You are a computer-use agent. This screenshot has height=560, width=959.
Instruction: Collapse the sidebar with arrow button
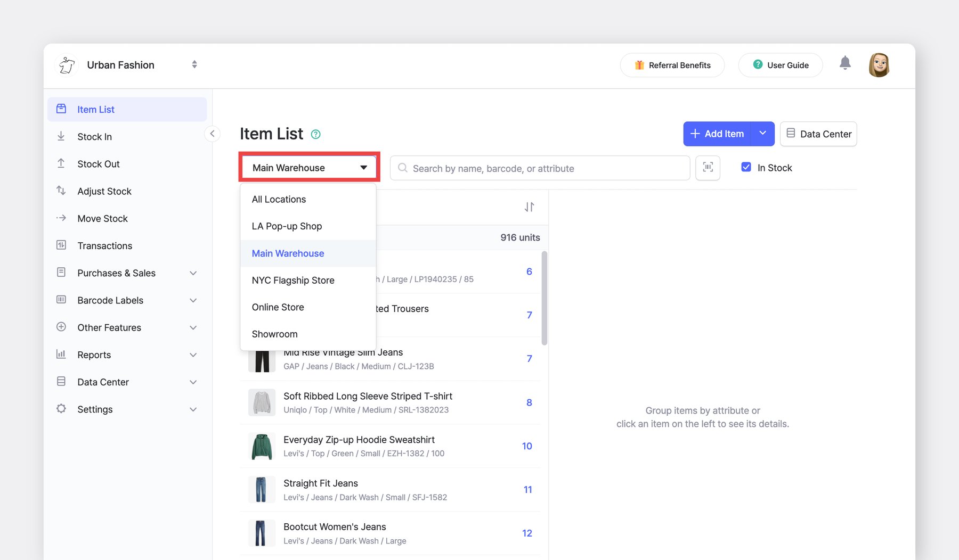pyautogui.click(x=212, y=134)
